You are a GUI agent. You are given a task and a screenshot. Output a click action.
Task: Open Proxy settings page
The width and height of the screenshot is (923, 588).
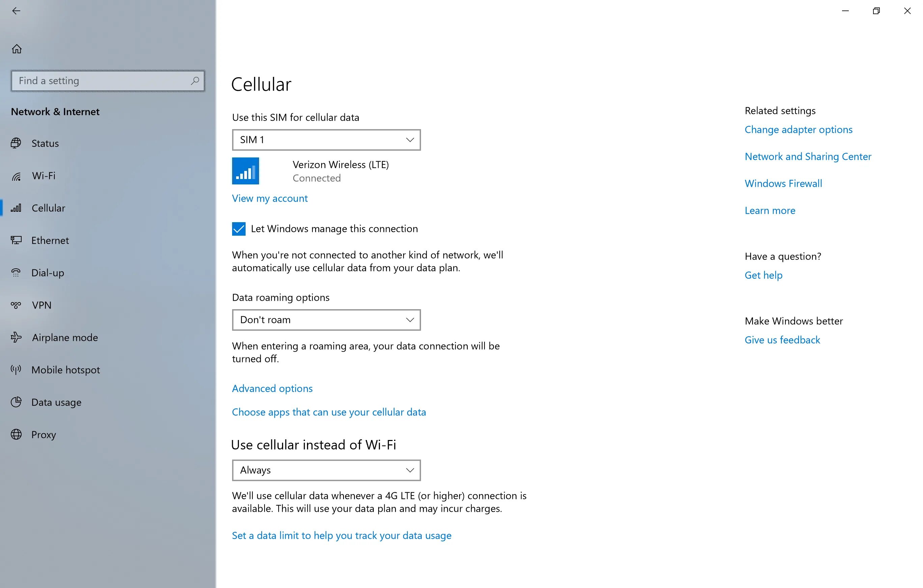[x=107, y=434]
